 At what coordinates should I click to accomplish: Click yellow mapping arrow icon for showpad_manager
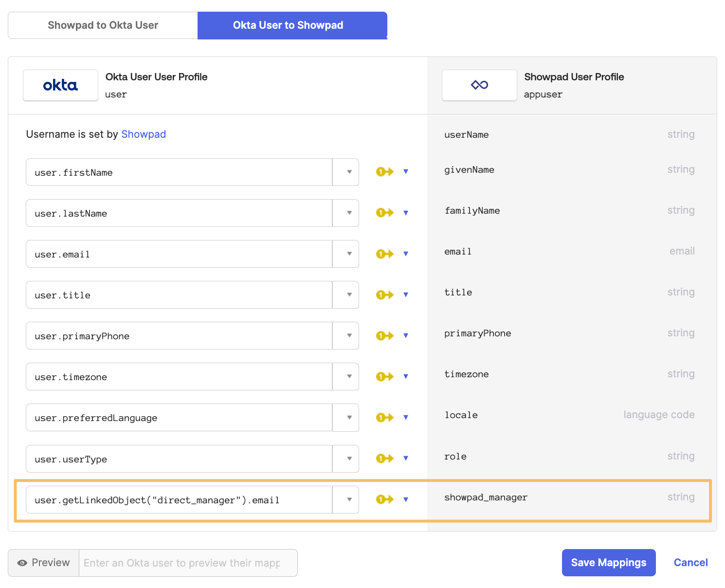point(384,499)
